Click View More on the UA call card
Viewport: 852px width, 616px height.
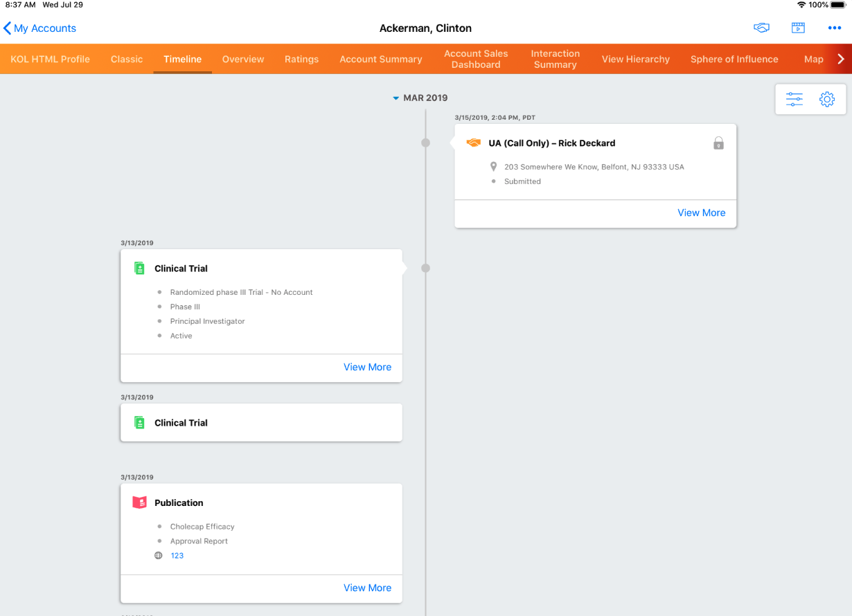(701, 213)
